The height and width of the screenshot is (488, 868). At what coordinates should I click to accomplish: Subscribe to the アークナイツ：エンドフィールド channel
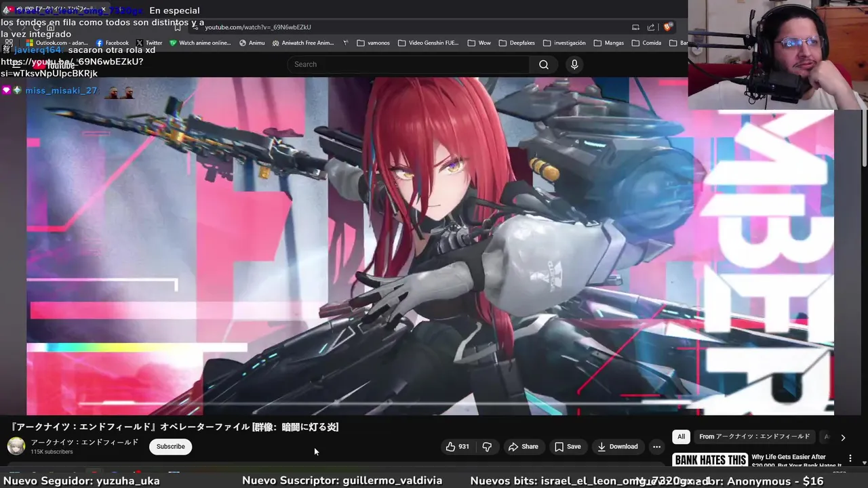click(x=171, y=447)
